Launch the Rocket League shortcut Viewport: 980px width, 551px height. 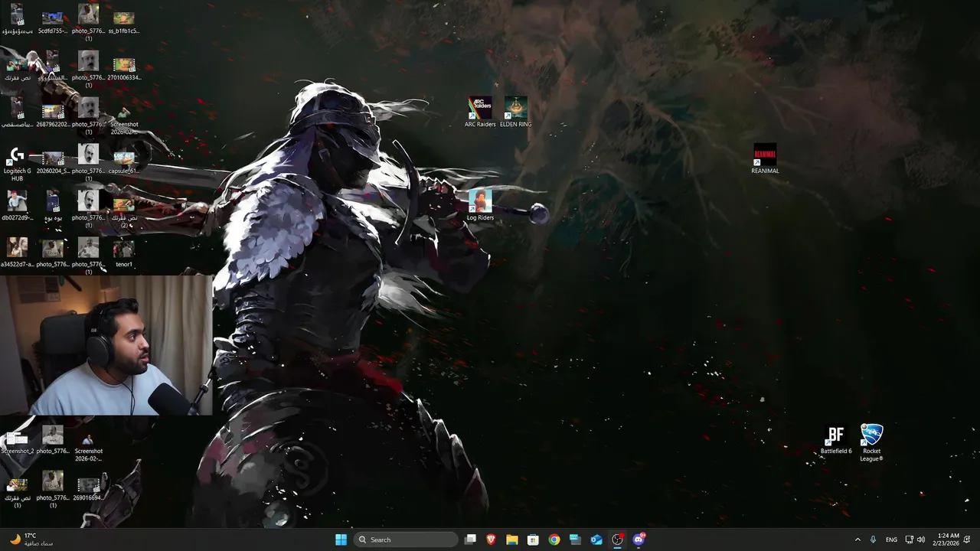tap(871, 443)
